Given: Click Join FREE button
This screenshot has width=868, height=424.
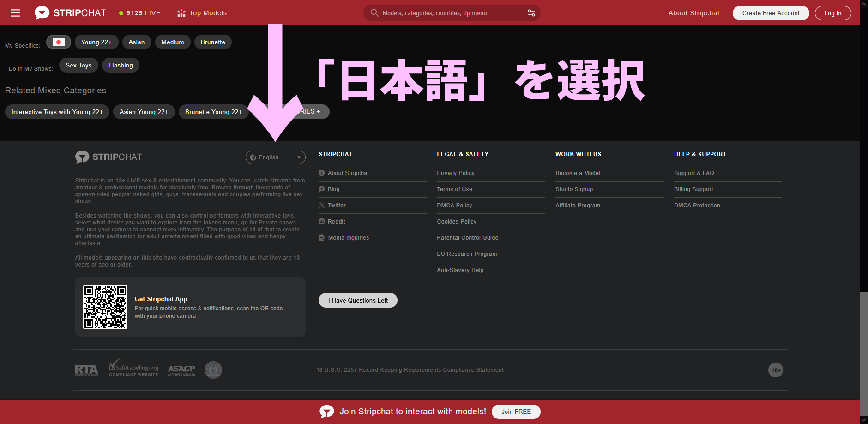Looking at the screenshot, I should click(x=516, y=412).
